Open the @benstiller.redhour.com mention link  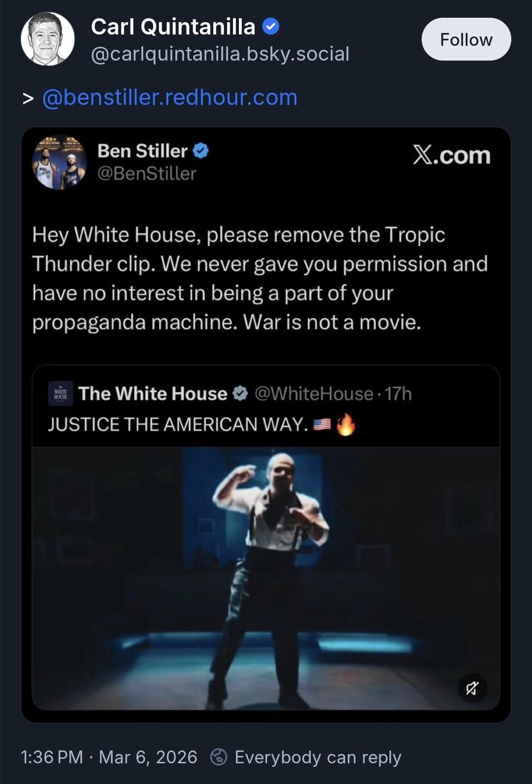coord(170,98)
